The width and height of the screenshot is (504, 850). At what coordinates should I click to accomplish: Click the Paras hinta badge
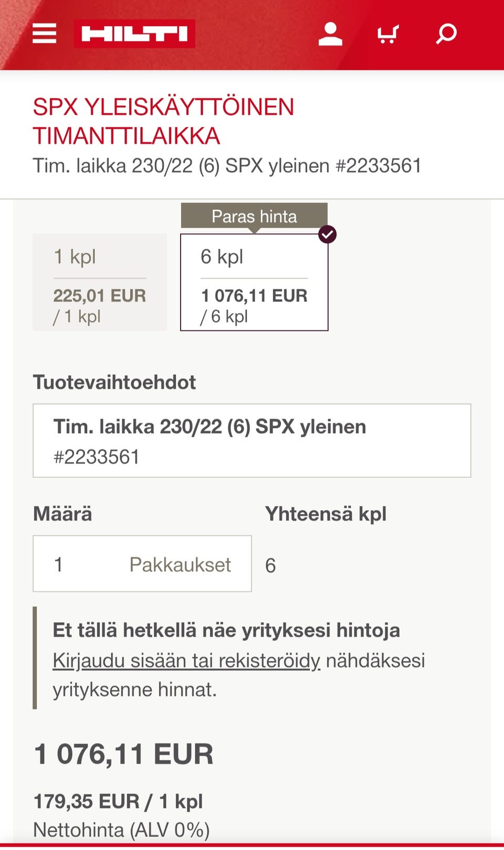pos(254,216)
